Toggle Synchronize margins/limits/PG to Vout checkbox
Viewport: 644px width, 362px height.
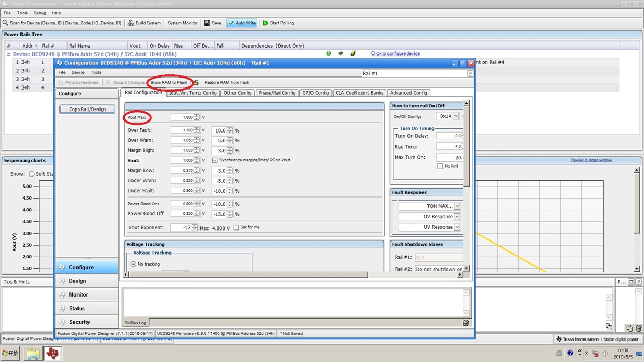point(215,160)
